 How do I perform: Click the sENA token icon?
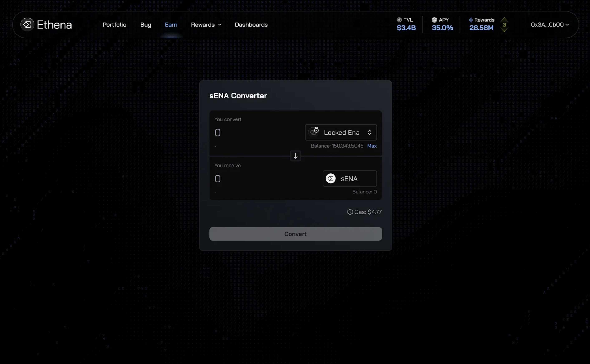[x=331, y=179]
